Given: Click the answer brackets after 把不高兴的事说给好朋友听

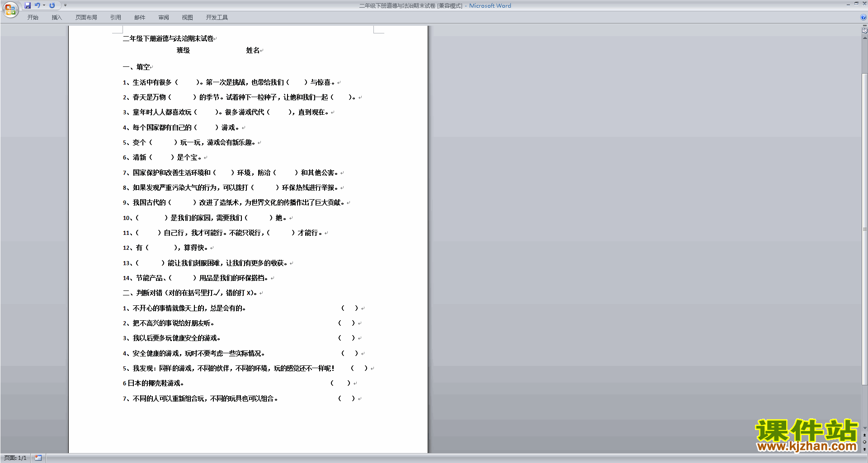Looking at the screenshot, I should point(347,323).
